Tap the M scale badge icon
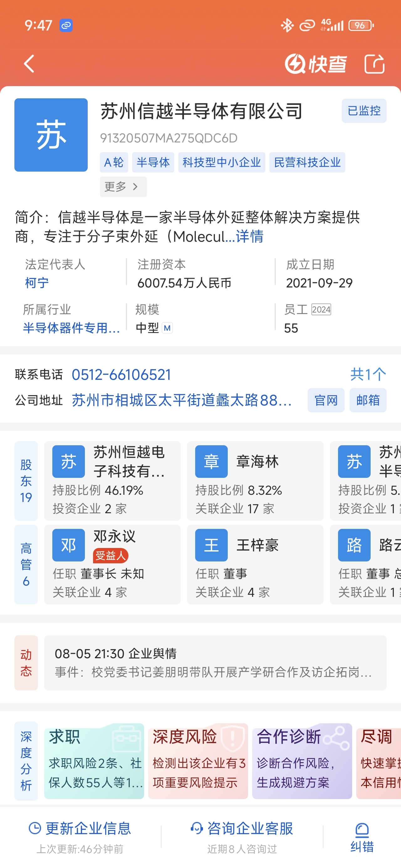 coord(167,328)
